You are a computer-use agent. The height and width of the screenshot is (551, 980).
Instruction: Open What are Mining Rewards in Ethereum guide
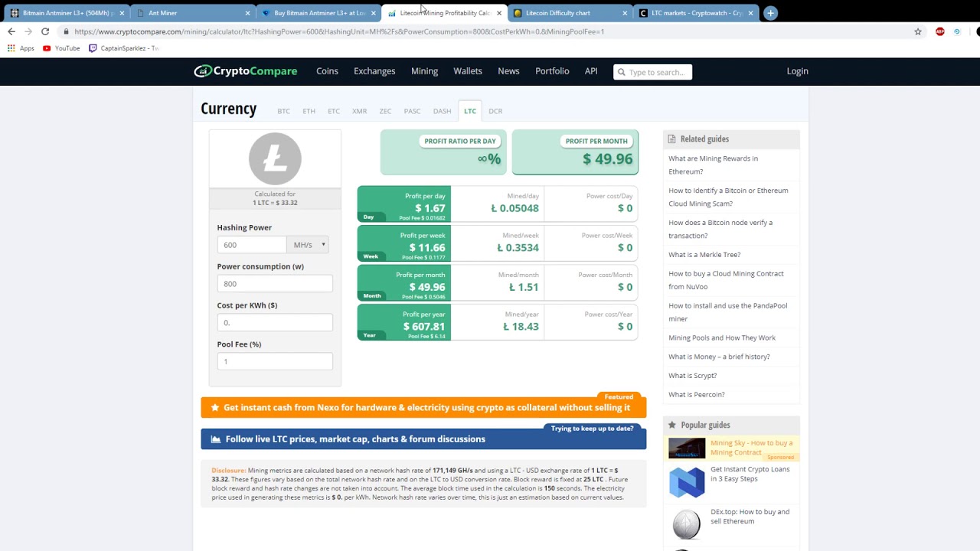(x=713, y=165)
